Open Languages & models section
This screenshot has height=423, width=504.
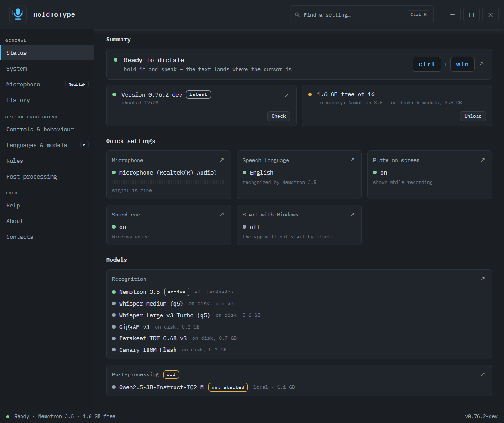point(47,145)
